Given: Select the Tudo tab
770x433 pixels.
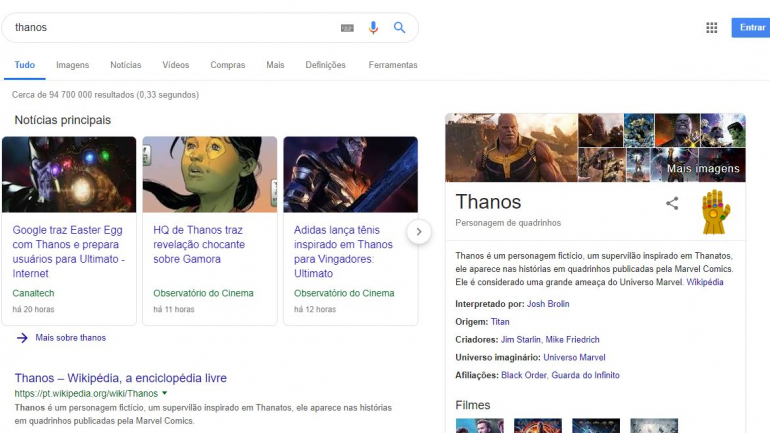Looking at the screenshot, I should pos(25,65).
